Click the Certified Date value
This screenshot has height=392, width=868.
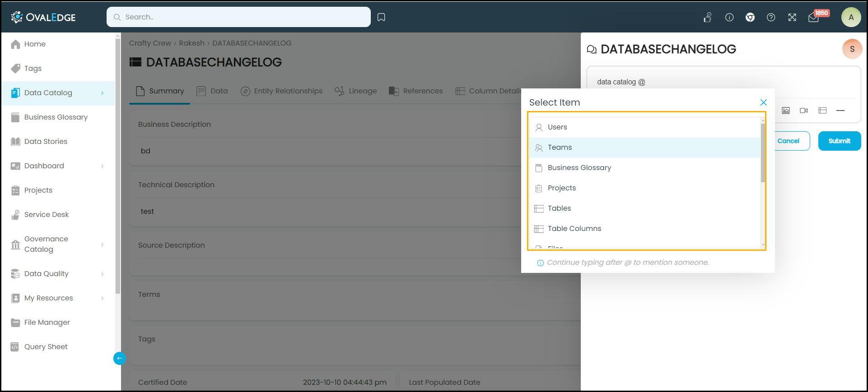(x=345, y=383)
